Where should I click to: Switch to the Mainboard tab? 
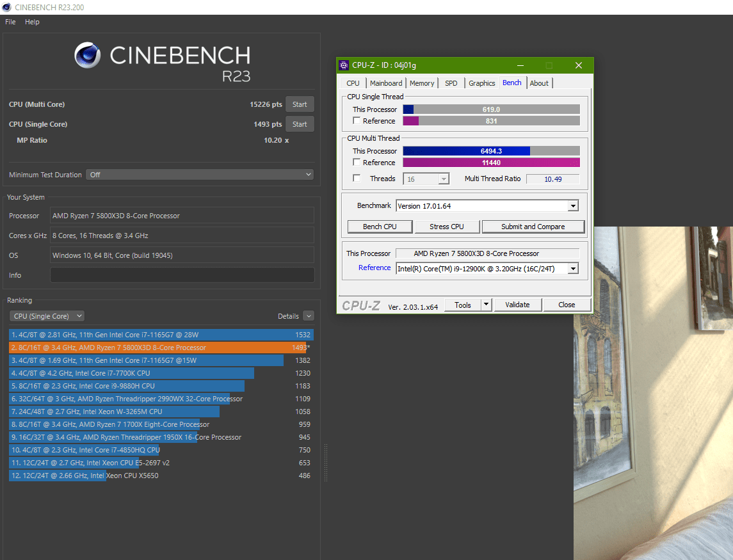pos(385,83)
